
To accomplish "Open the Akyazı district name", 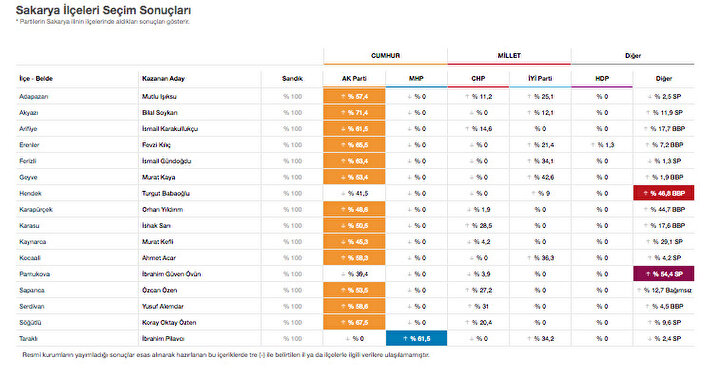I will point(28,113).
